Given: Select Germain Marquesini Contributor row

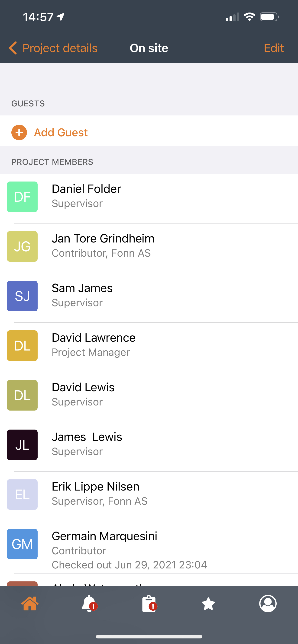Looking at the screenshot, I should [149, 547].
